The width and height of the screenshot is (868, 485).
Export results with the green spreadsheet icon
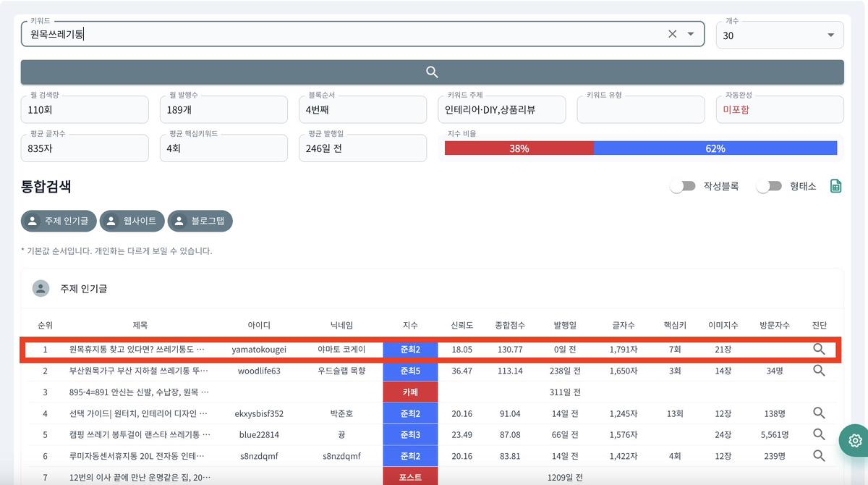[x=835, y=186]
